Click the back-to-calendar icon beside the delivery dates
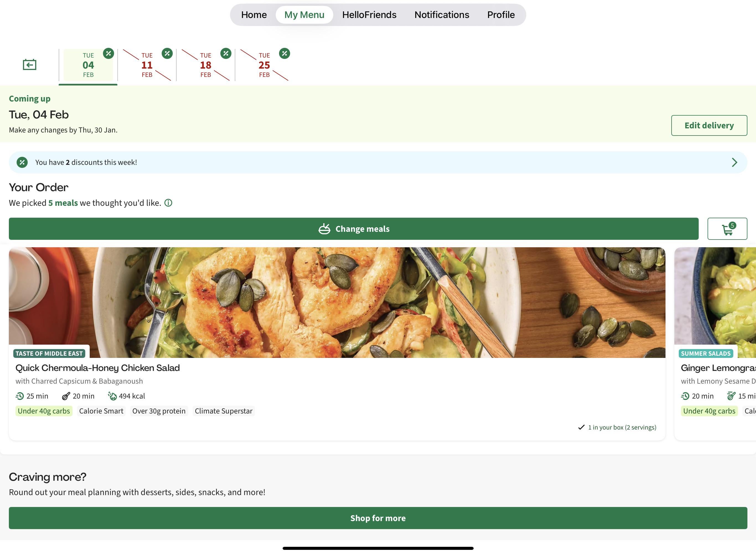This screenshot has width=756, height=554. click(30, 64)
